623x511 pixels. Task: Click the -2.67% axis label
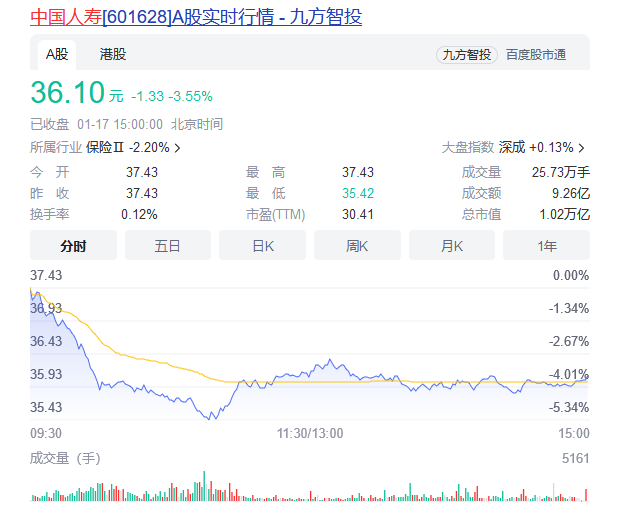(569, 341)
